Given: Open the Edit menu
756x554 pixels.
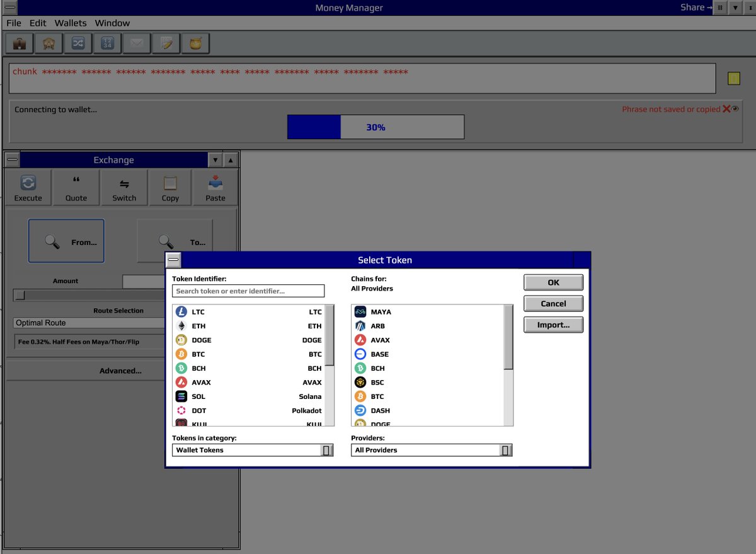Looking at the screenshot, I should coord(38,23).
